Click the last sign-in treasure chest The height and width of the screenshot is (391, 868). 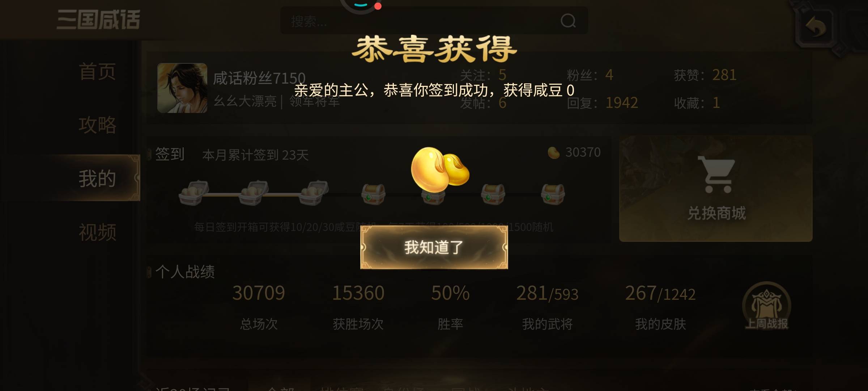553,194
